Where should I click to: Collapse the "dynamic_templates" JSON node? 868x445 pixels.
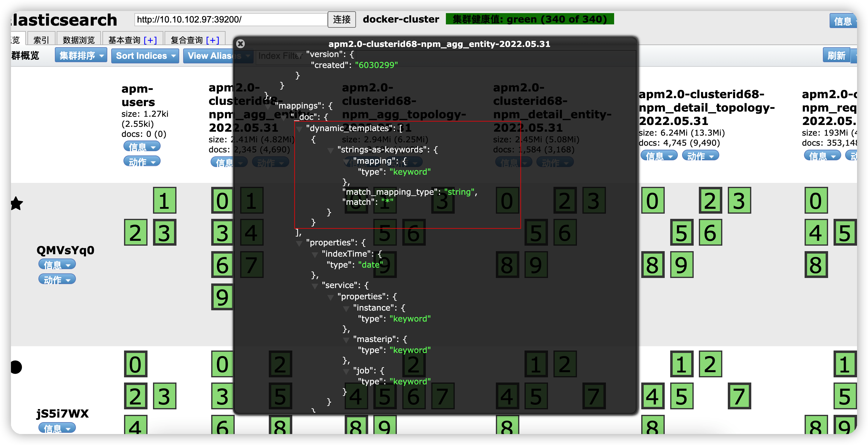pos(299,129)
